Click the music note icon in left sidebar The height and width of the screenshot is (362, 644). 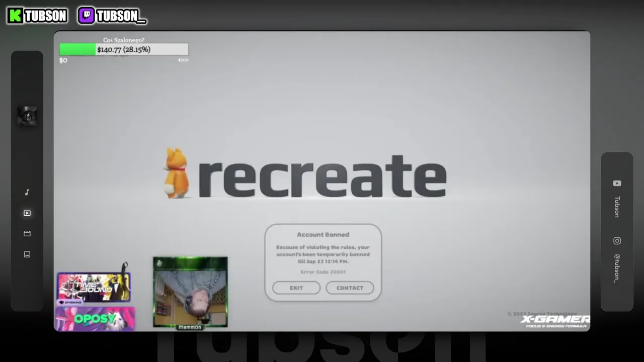click(x=27, y=192)
